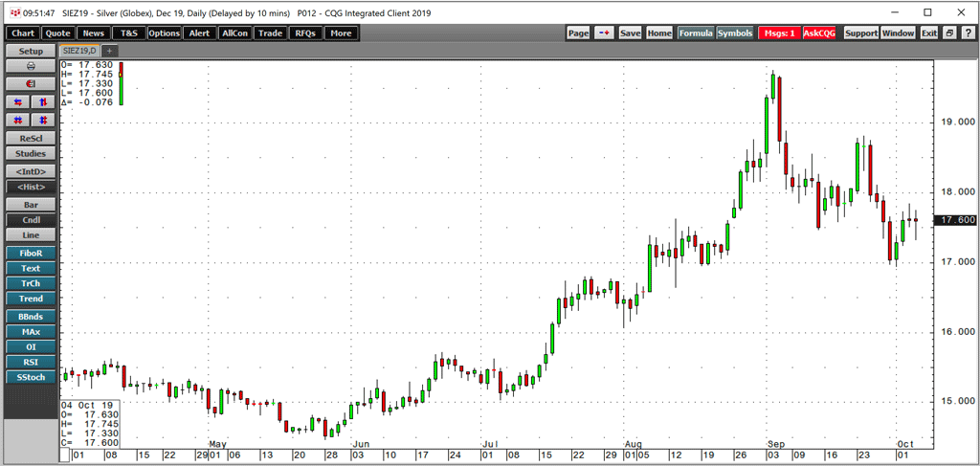Click the red magnet icon button

[31, 84]
